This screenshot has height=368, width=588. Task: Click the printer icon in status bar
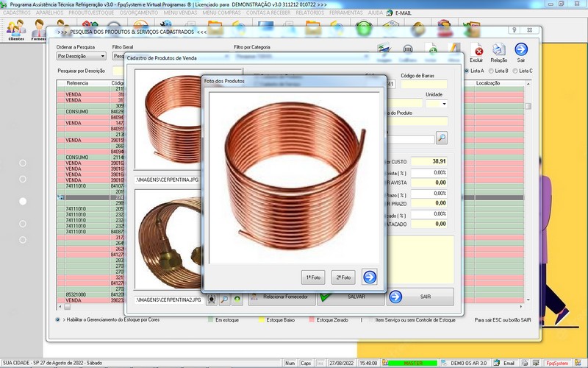525,363
